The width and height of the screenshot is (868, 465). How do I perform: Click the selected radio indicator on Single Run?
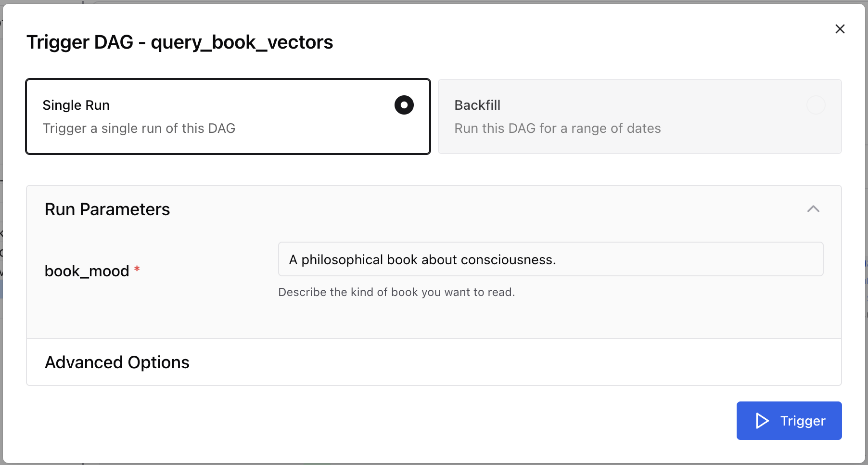coord(404,105)
